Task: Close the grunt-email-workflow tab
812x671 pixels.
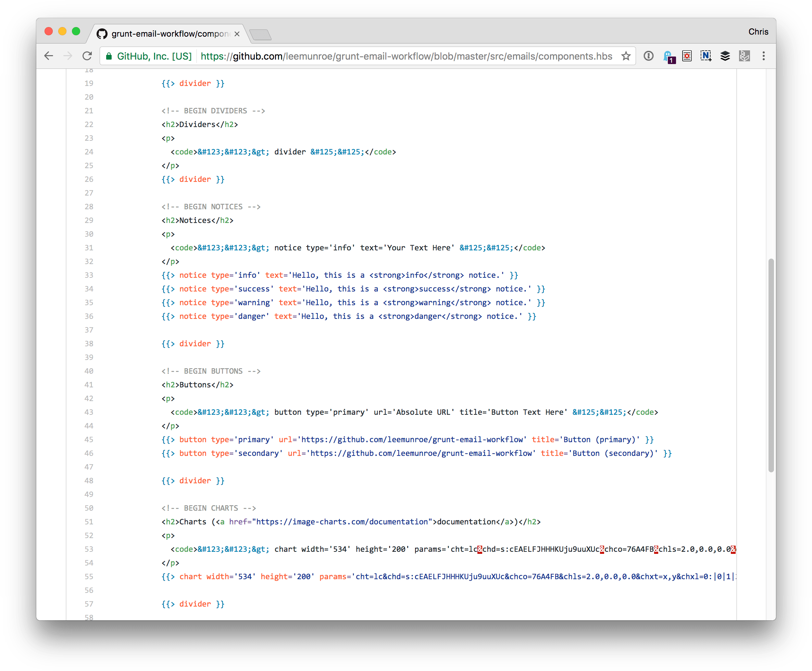Action: click(237, 34)
